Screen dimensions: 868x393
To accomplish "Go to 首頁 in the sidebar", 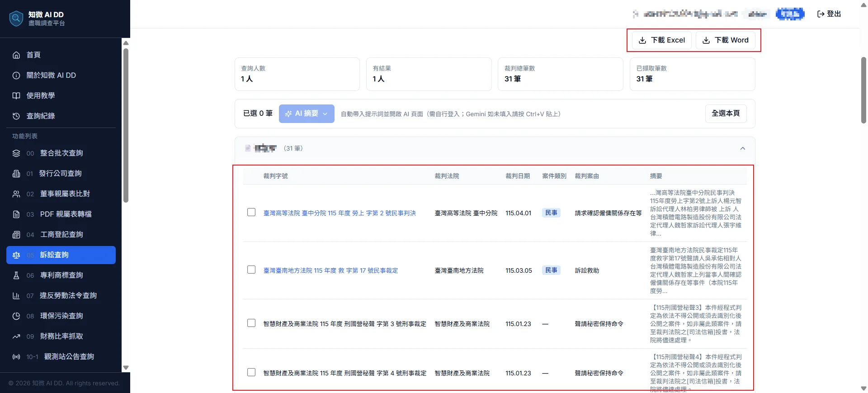I will 61,55.
